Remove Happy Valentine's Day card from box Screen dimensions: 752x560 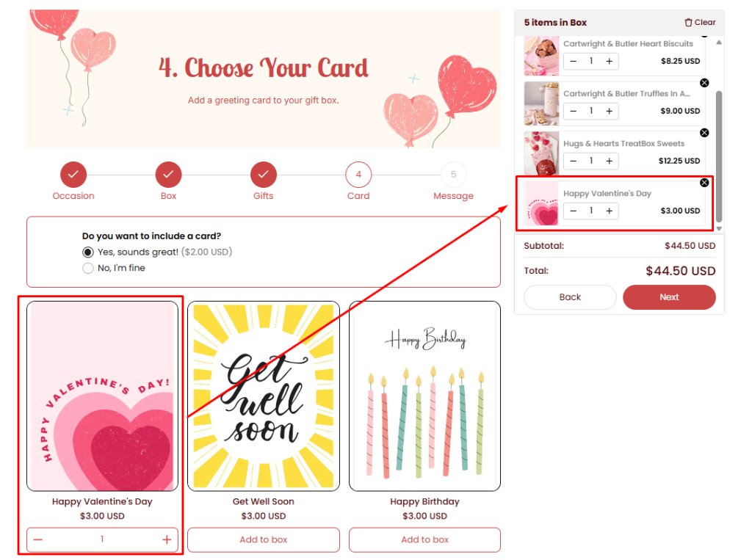[x=704, y=183]
